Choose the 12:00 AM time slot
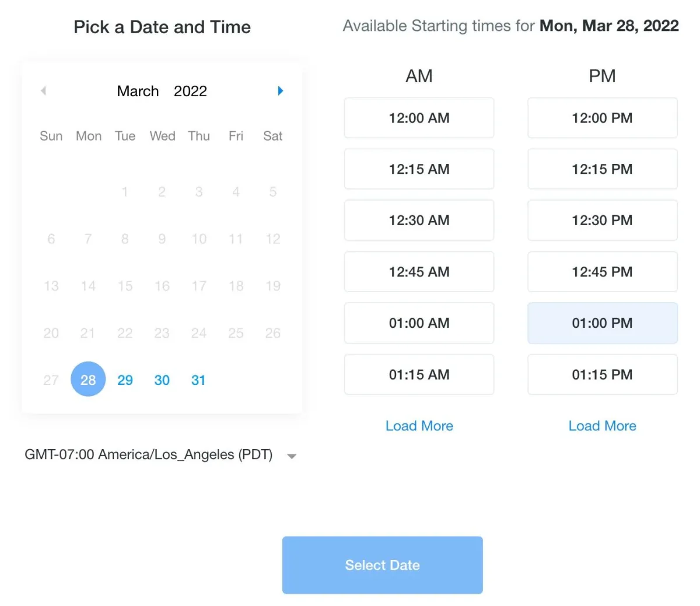Viewport: 700px width, 606px height. (419, 118)
